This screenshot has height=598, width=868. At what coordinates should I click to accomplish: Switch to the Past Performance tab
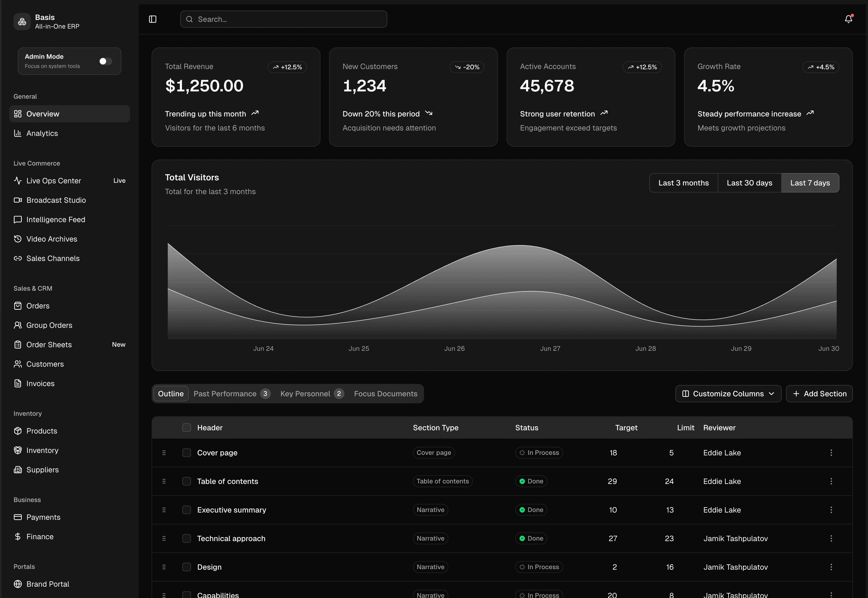point(232,394)
